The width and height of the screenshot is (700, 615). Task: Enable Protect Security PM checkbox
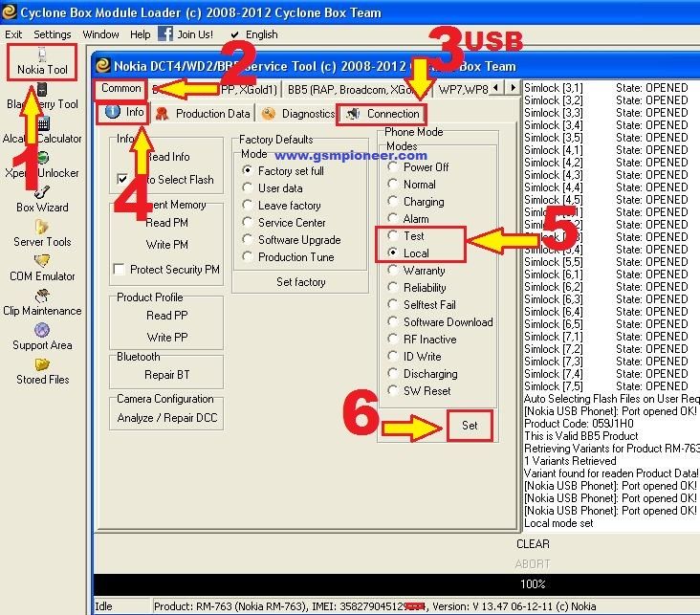[120, 270]
